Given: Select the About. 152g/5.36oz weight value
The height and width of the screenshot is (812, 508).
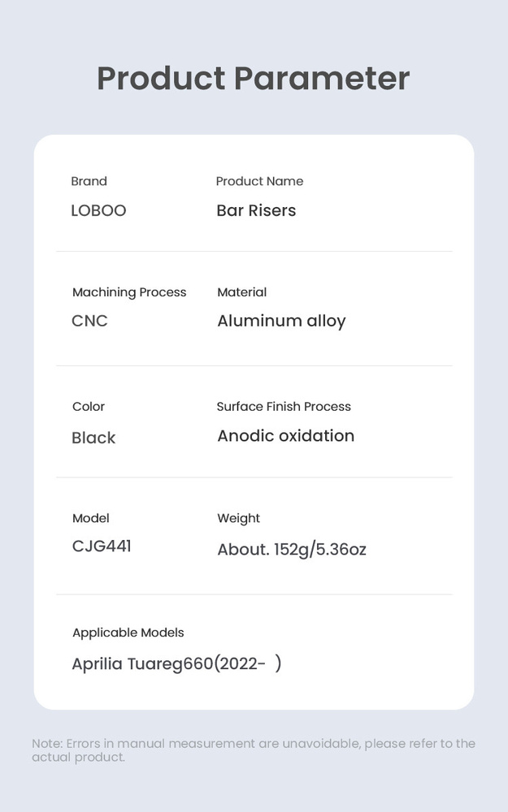Looking at the screenshot, I should click(291, 550).
